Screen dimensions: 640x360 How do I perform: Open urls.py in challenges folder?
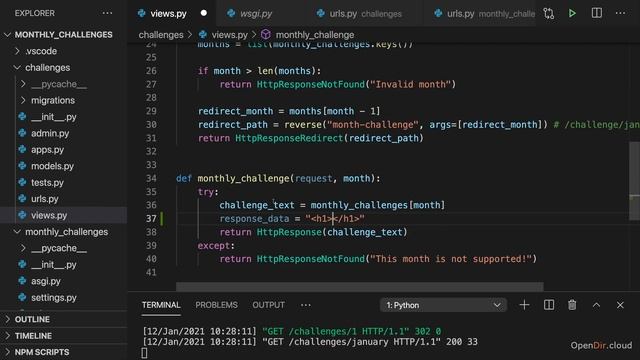coord(63,199)
